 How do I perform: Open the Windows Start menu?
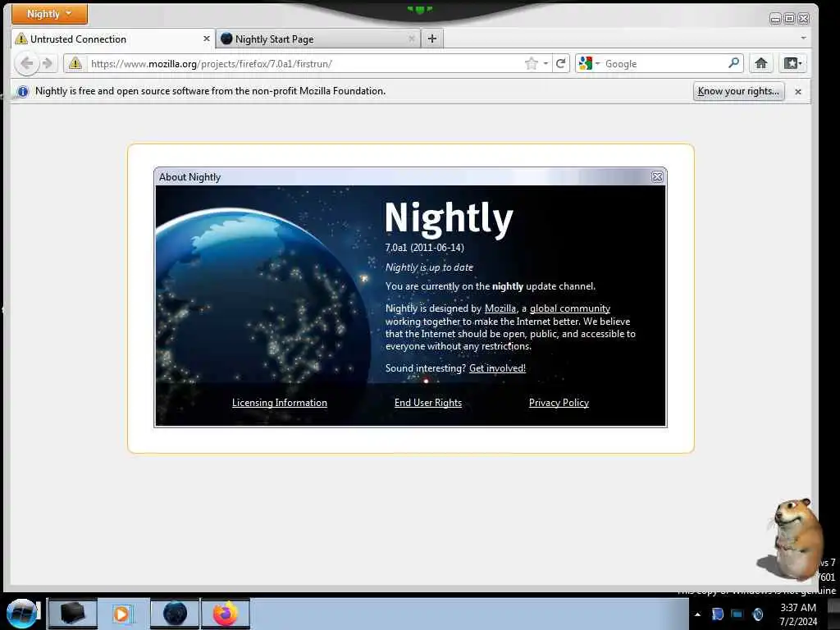21,614
